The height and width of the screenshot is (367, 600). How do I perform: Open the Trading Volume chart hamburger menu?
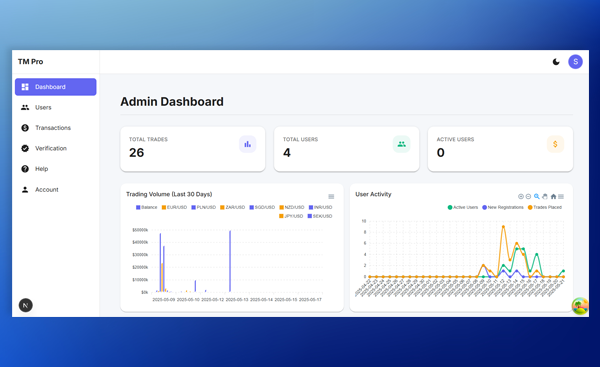click(331, 196)
